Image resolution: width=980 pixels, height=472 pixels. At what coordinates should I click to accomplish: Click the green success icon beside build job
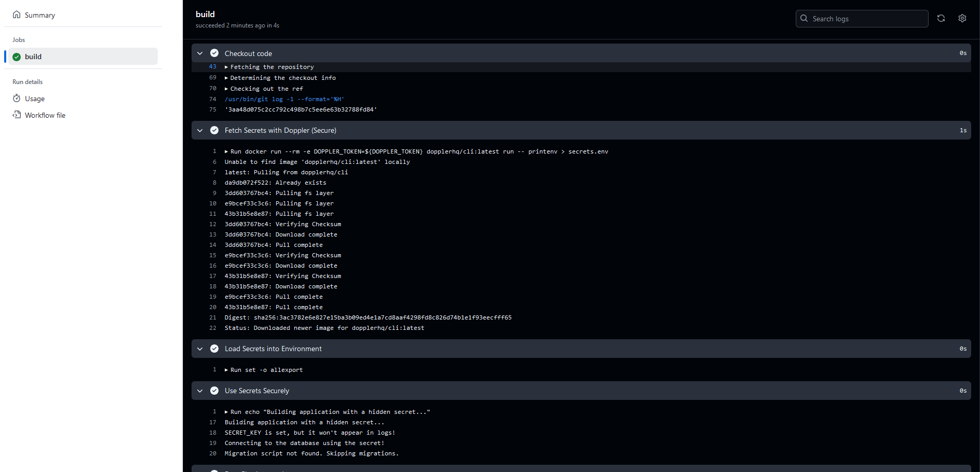coord(17,57)
